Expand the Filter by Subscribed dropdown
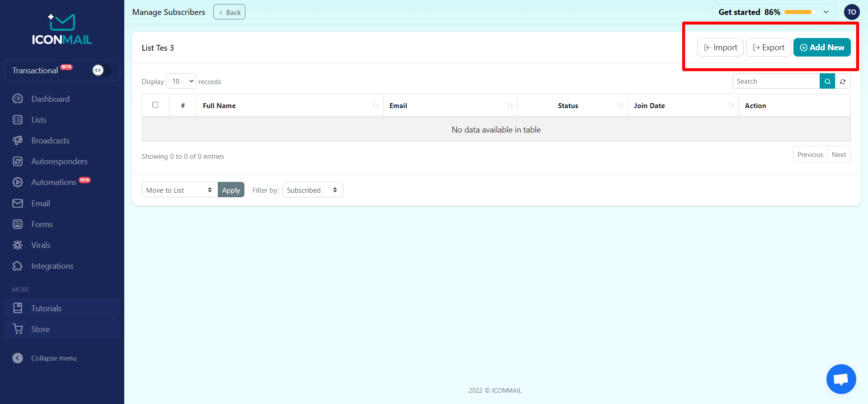868x404 pixels. (x=312, y=190)
